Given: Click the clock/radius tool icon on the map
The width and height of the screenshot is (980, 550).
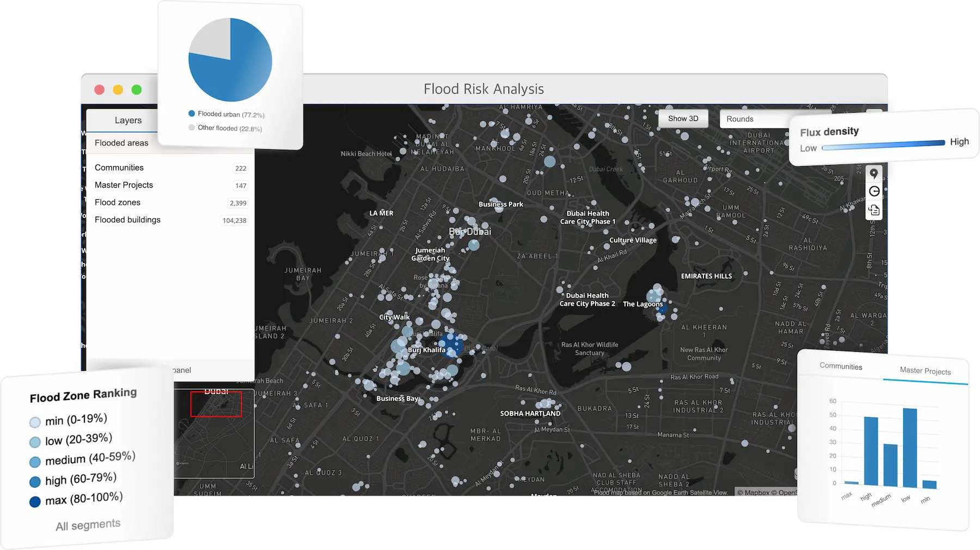Looking at the screenshot, I should tap(874, 191).
